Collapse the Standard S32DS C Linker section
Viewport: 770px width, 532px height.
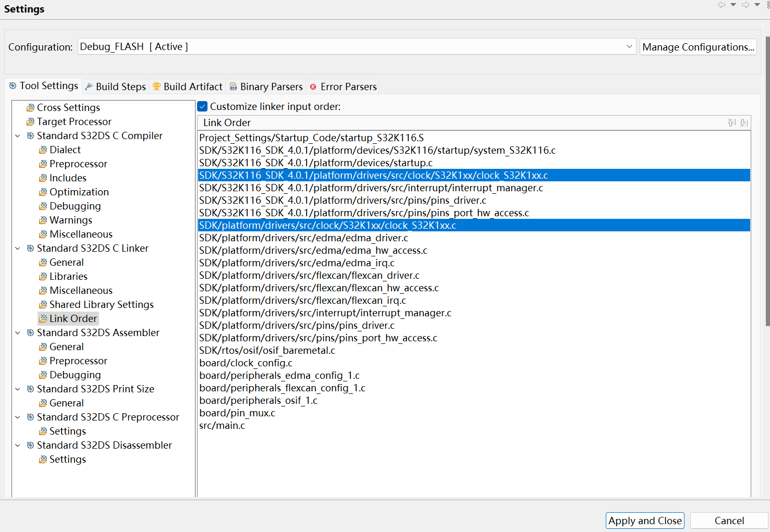click(17, 248)
